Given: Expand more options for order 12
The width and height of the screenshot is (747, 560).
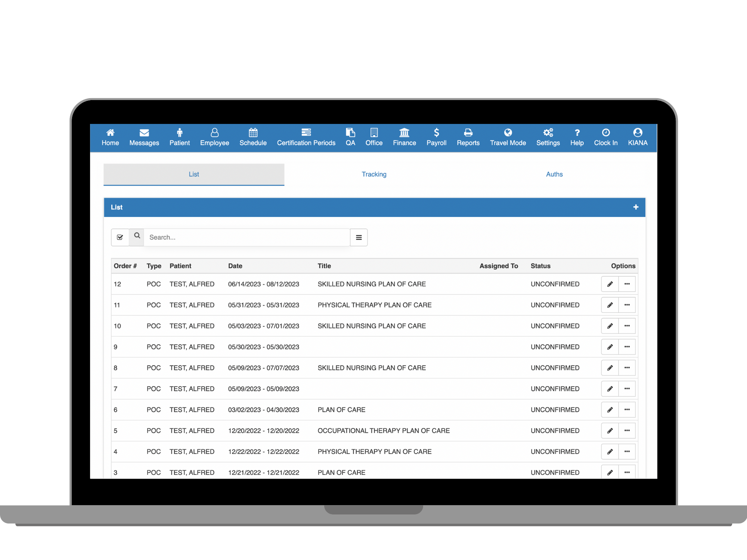Looking at the screenshot, I should pyautogui.click(x=627, y=284).
